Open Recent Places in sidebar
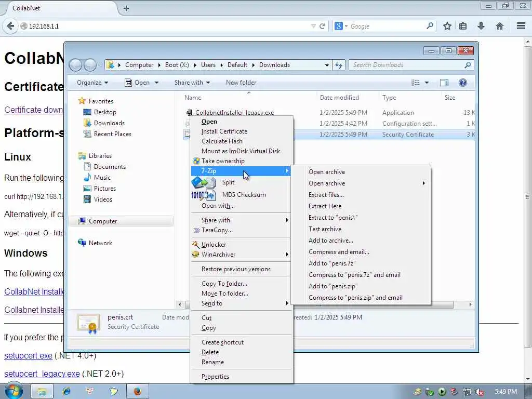The image size is (532, 399). (112, 134)
